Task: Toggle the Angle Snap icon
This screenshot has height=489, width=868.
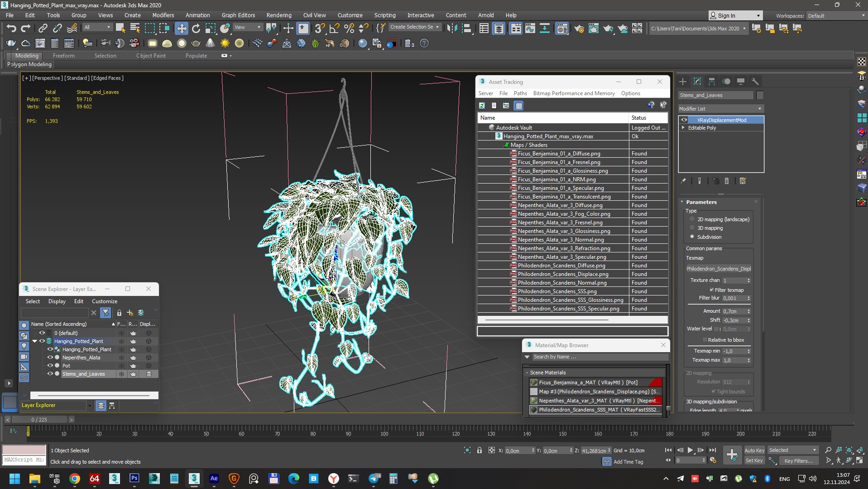Action: point(334,29)
